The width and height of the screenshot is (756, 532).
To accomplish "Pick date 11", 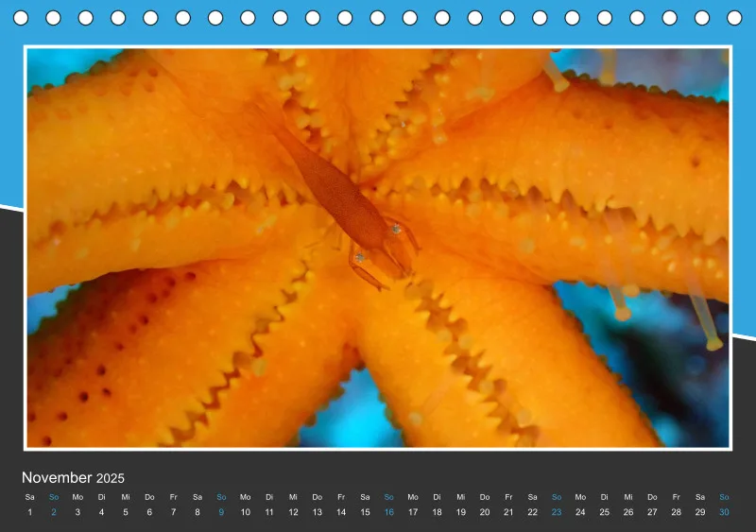I will click(269, 512).
